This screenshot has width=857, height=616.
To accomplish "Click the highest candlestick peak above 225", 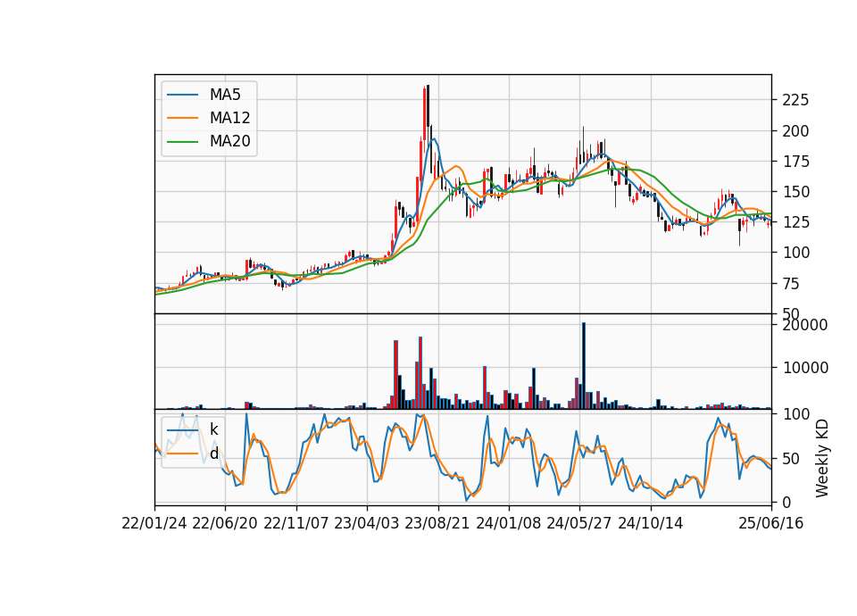I will coord(428,107).
